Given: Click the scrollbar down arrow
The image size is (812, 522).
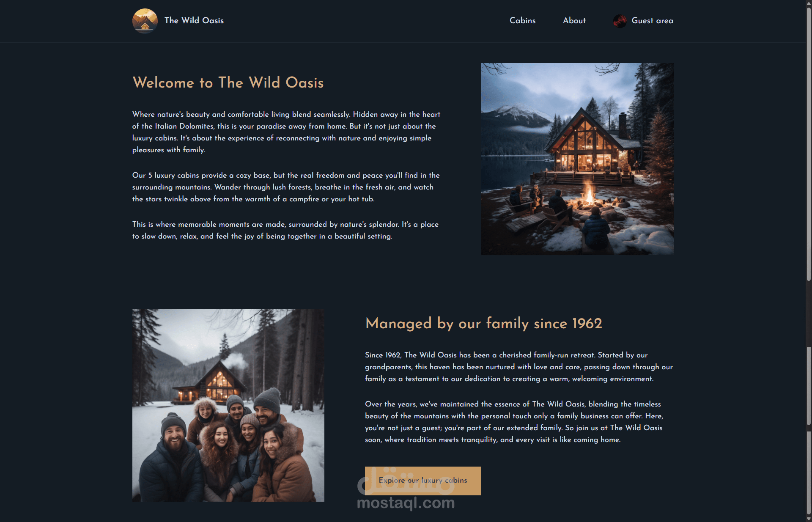Looking at the screenshot, I should (809, 519).
